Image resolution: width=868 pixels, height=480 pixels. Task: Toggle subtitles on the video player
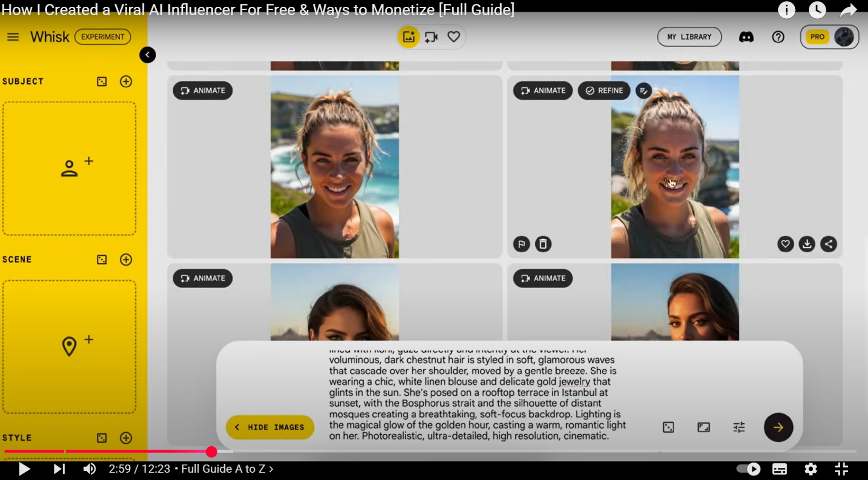click(x=779, y=469)
